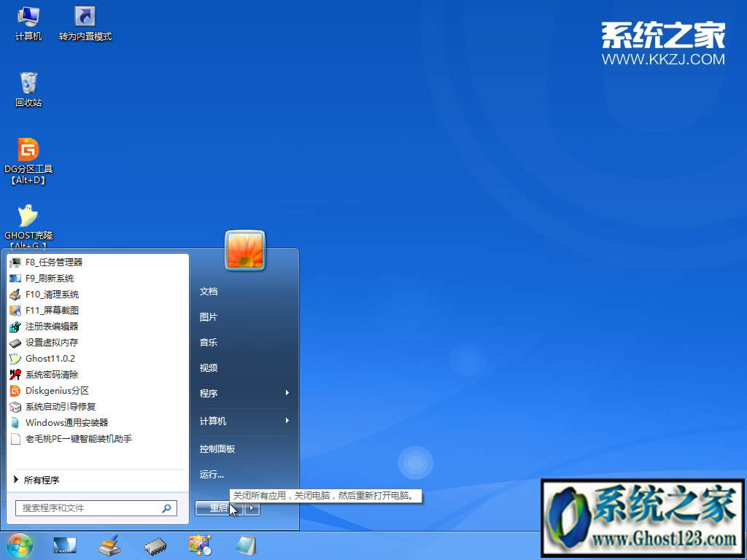
Task: Start Ghost11.0.2 backup tool
Action: click(51, 358)
